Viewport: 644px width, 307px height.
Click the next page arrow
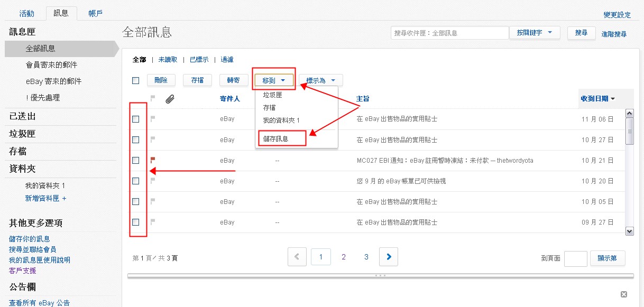coord(389,256)
